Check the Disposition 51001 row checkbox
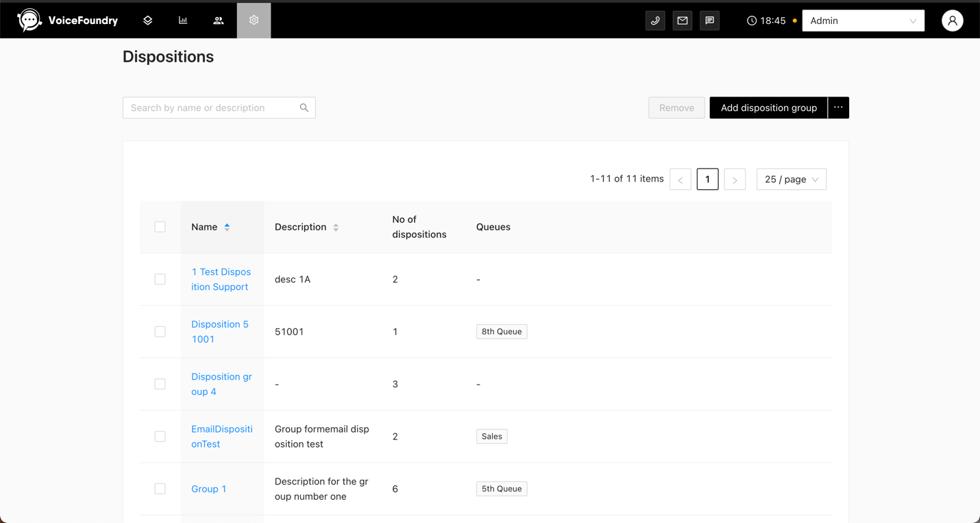This screenshot has height=523, width=980. [160, 332]
